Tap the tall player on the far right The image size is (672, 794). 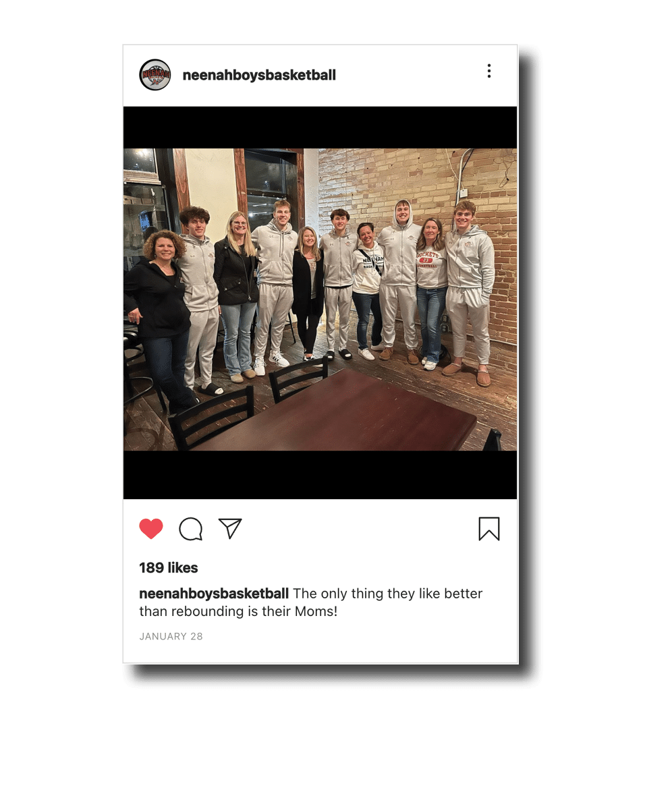tap(468, 291)
